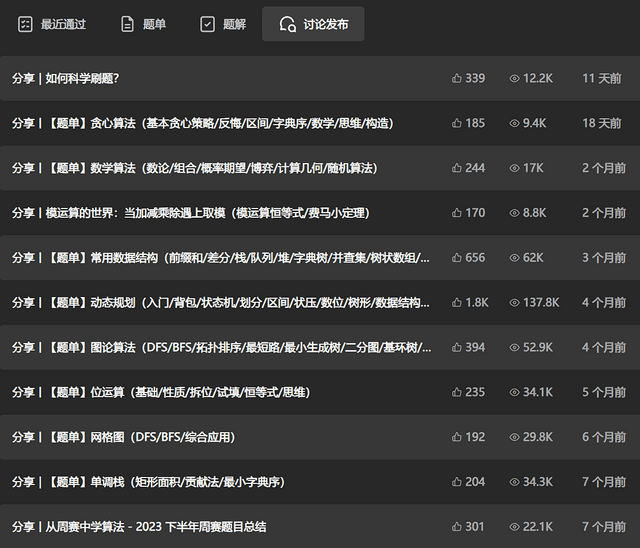
Task: Click the checkmark icon beside 题解
Action: point(207,24)
